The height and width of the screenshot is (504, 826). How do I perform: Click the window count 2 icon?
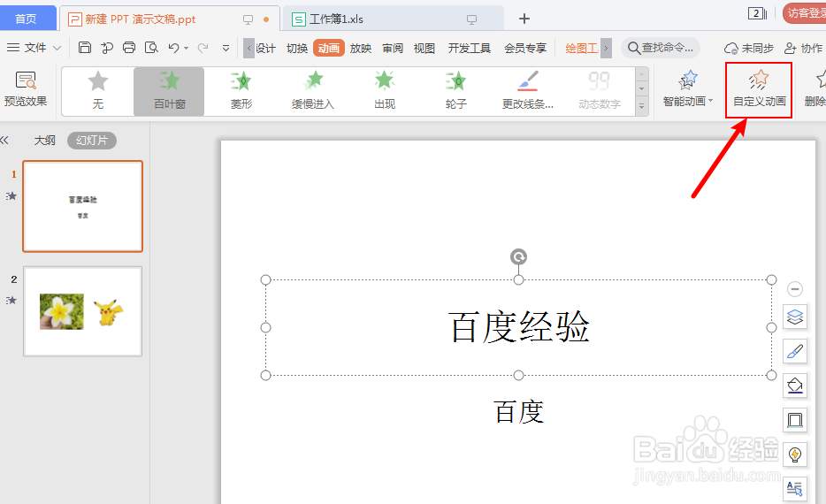757,13
